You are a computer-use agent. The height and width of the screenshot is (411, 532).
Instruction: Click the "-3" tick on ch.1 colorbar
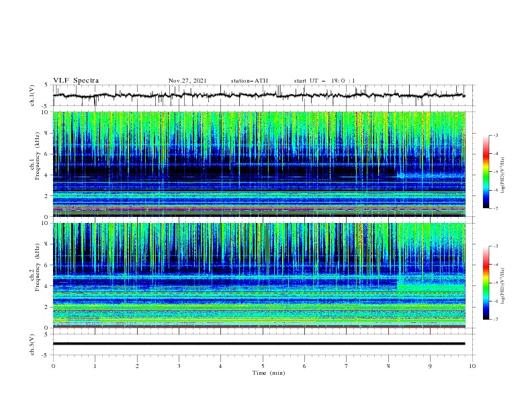click(496, 135)
